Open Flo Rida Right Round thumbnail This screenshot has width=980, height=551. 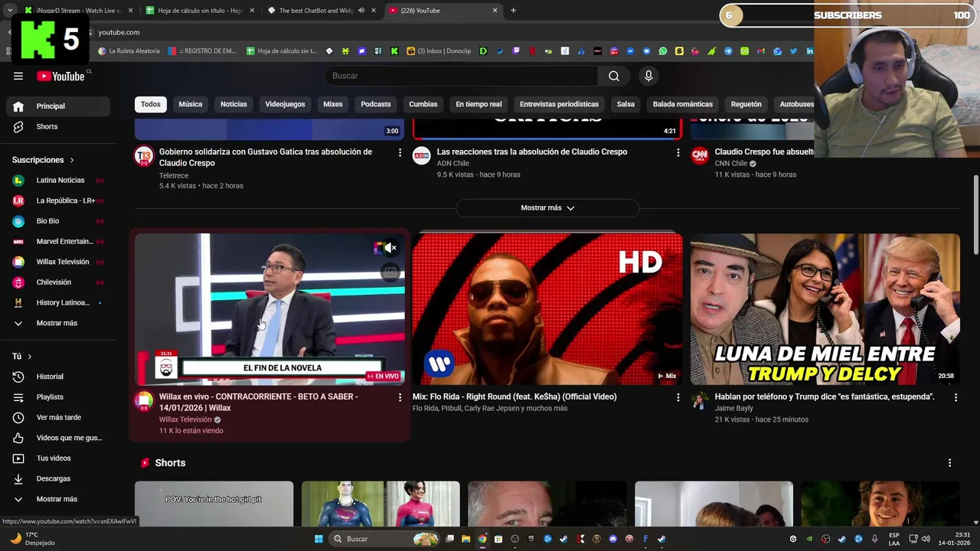pyautogui.click(x=547, y=309)
